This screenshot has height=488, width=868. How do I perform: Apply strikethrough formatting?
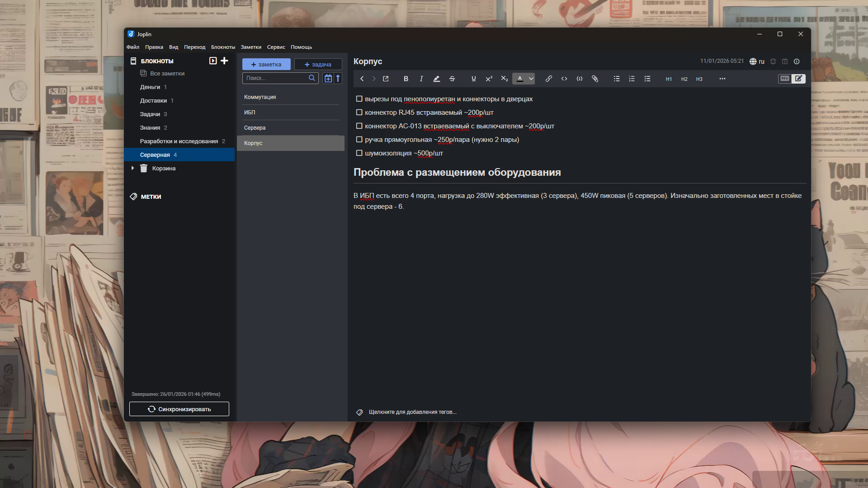[x=452, y=78]
